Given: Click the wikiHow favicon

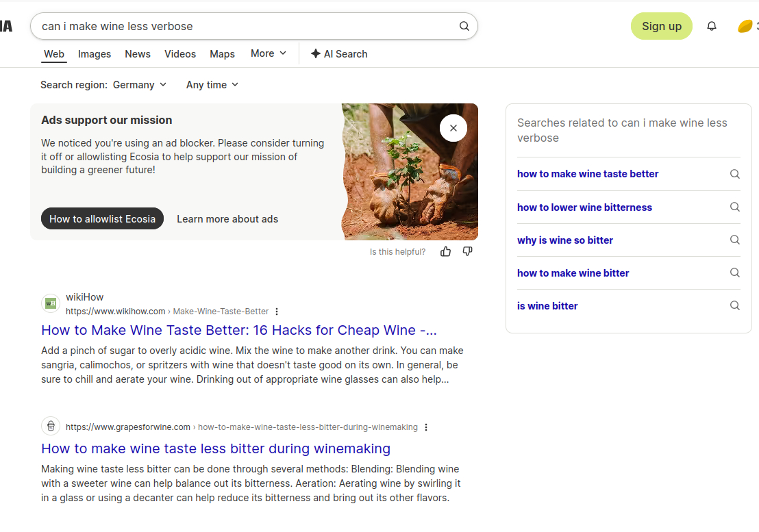Looking at the screenshot, I should pos(51,303).
